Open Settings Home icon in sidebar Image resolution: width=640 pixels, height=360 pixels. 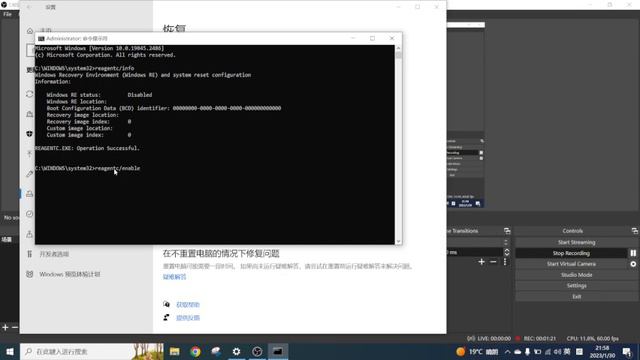pyautogui.click(x=30, y=31)
